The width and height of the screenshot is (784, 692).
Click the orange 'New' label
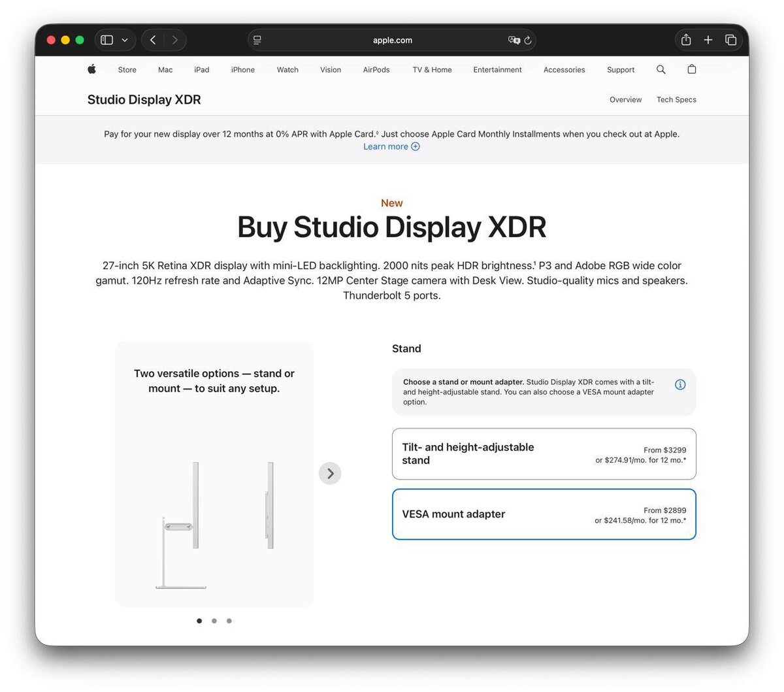(392, 203)
